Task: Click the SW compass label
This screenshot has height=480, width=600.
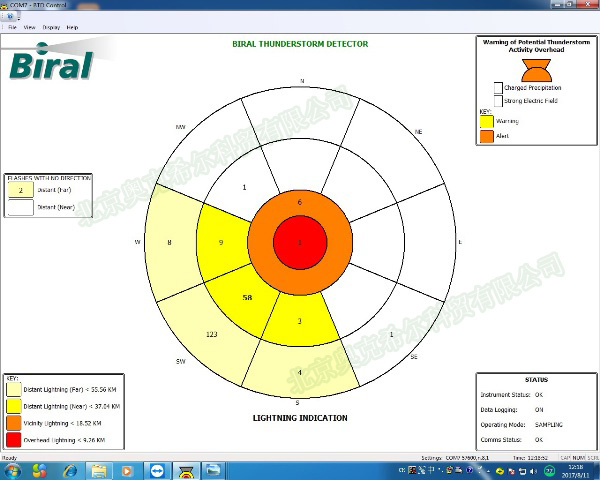Action: point(181,361)
